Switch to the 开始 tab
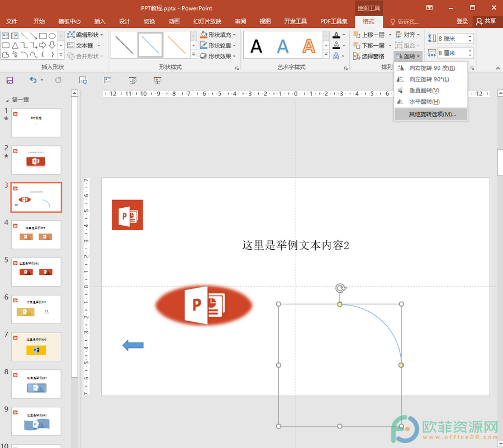This screenshot has height=448, width=503. tap(39, 21)
